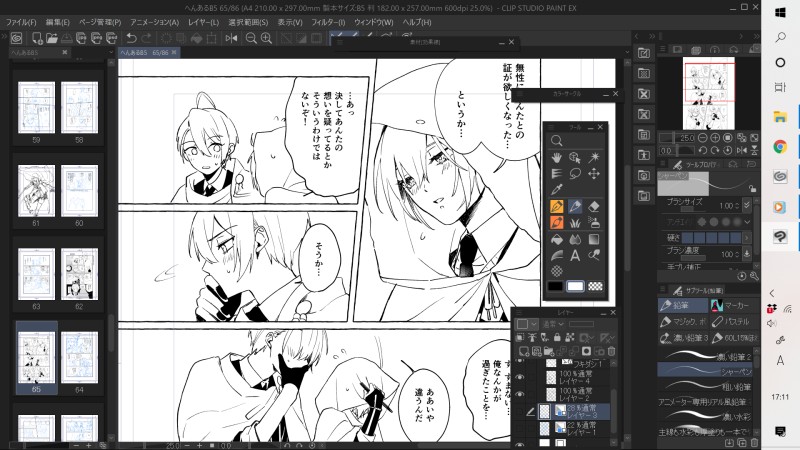Select the シャーペン brush preset
The width and height of the screenshot is (800, 450).
pyautogui.click(x=705, y=371)
